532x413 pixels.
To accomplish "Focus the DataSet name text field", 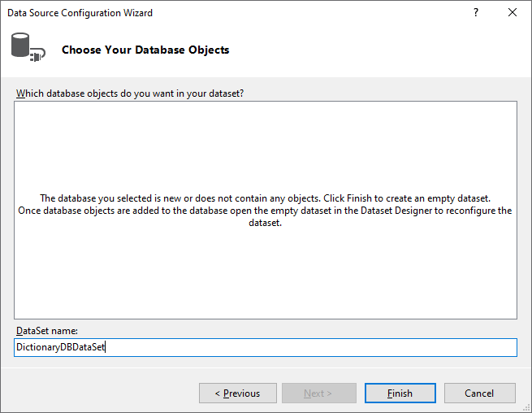I will tap(309, 347).
